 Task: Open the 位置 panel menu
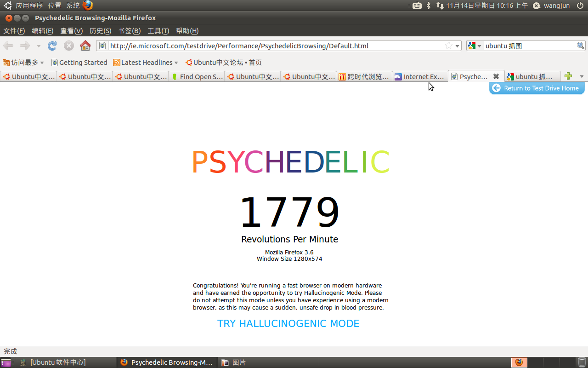coord(54,6)
